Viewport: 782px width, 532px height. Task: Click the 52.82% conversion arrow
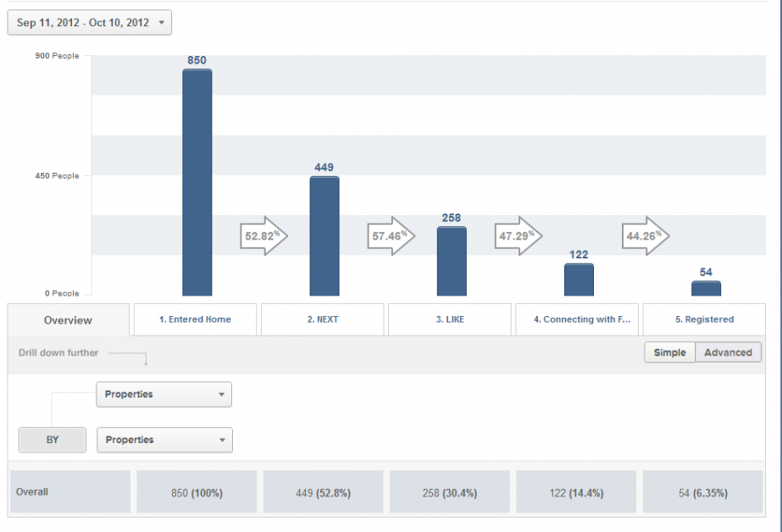click(263, 236)
